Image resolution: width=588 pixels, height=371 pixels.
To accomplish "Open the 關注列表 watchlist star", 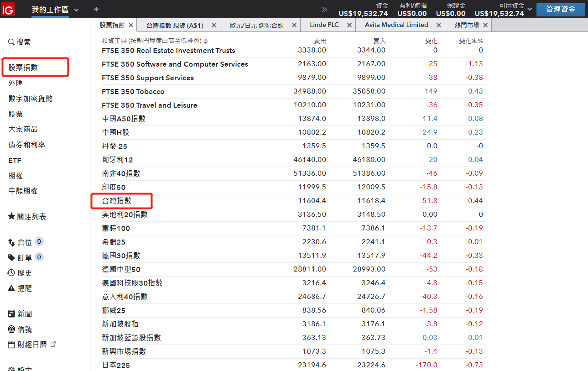I will pyautogui.click(x=27, y=216).
